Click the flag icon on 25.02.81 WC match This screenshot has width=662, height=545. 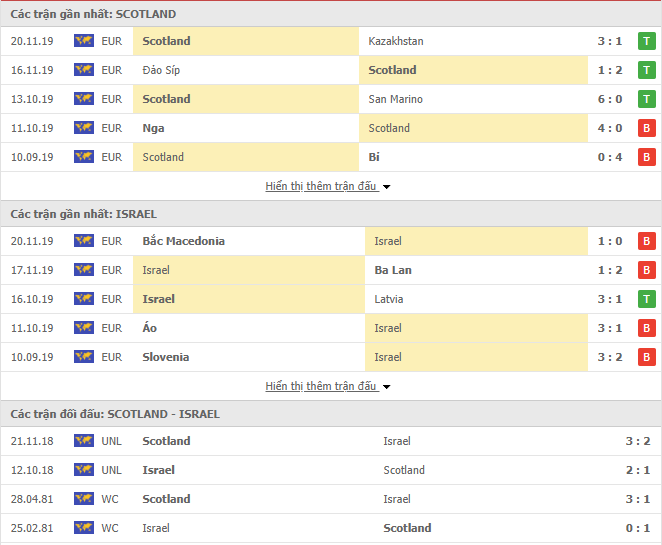pyautogui.click(x=84, y=528)
